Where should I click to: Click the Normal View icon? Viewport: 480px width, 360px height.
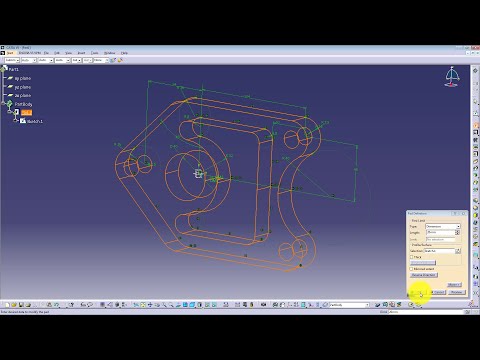point(178,305)
